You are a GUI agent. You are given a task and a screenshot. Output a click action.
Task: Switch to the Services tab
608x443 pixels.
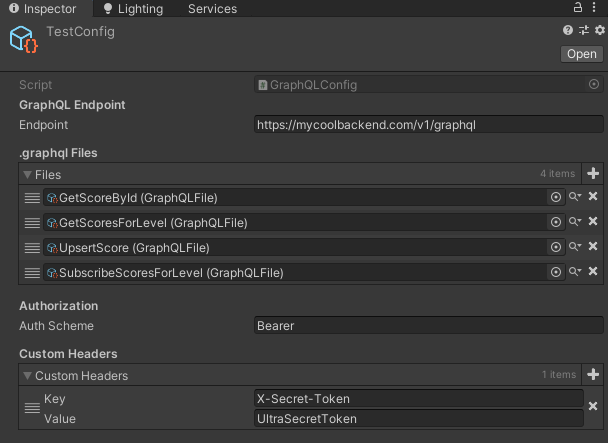pos(212,9)
